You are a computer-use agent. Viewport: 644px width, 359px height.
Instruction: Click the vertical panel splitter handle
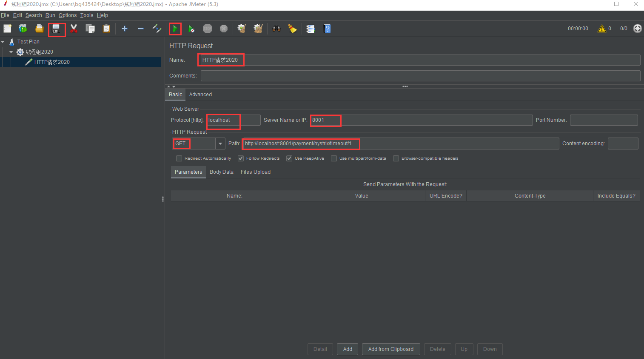point(163,199)
